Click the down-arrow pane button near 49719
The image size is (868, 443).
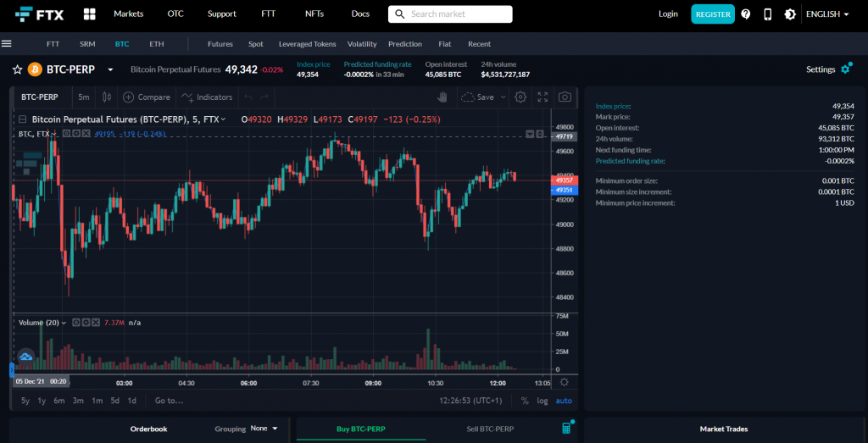(530, 135)
